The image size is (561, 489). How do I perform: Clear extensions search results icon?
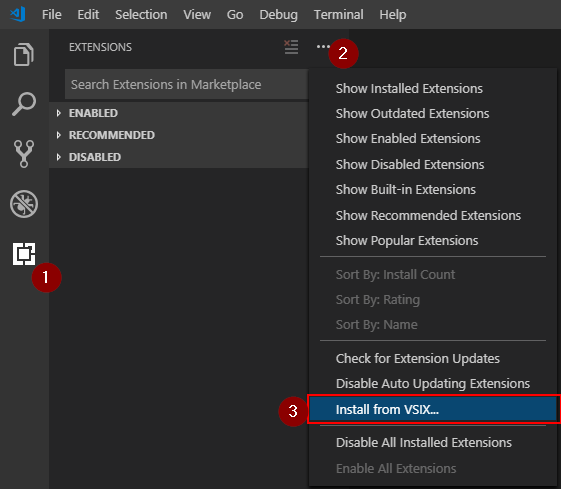point(291,47)
